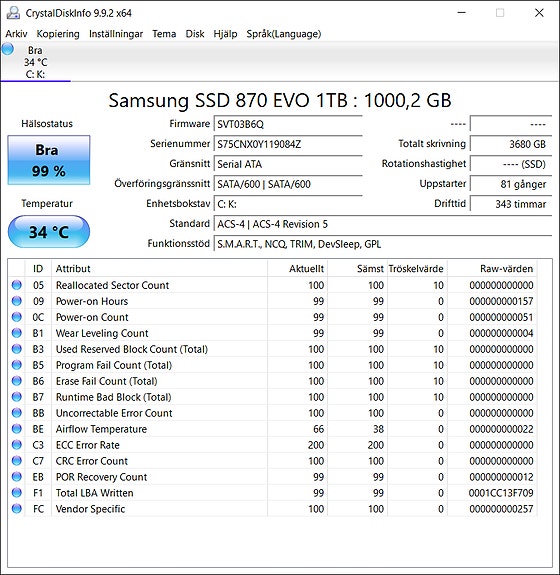560x575 pixels.
Task: Click the status orb for CRC Error Count
Action: tap(17, 461)
